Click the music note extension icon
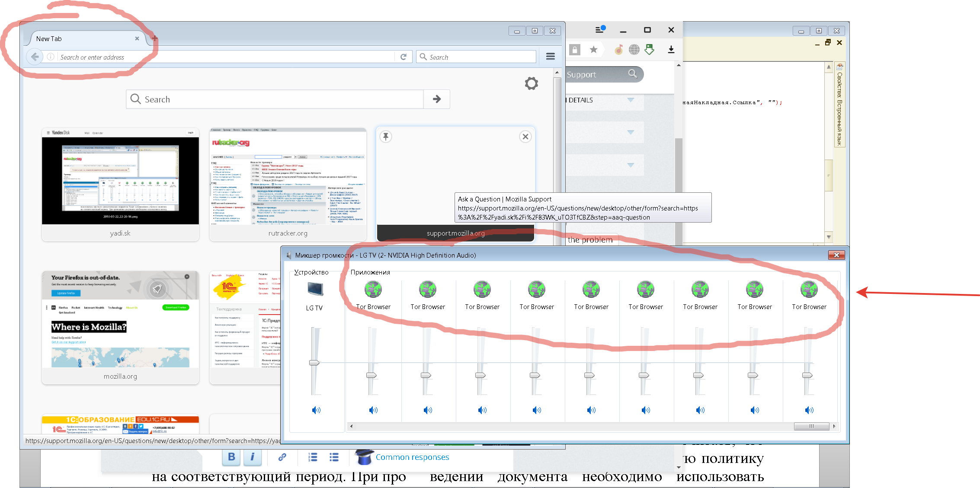Image resolution: width=980 pixels, height=488 pixels. (619, 50)
